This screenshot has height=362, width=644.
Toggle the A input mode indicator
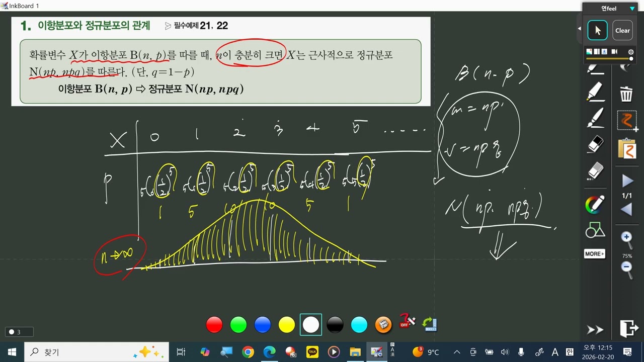555,352
